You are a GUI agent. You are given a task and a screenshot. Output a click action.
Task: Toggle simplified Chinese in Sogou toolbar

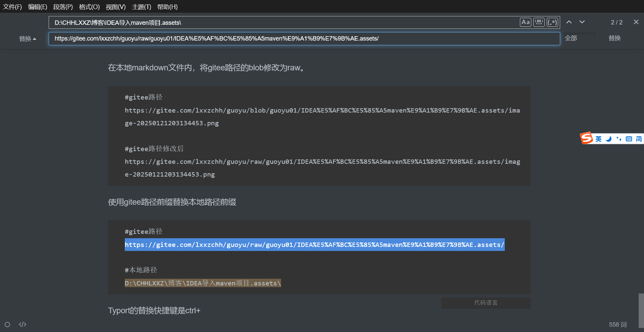coord(639,138)
